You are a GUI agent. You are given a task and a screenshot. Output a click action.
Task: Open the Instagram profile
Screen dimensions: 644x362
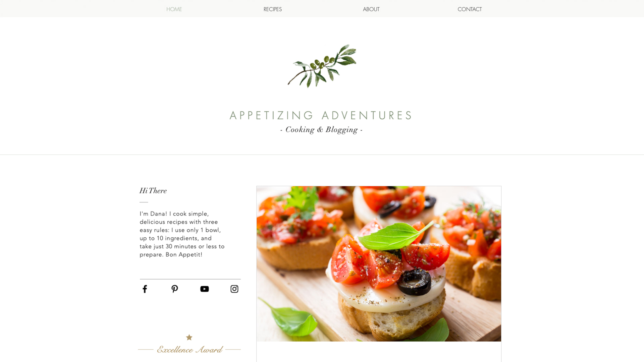(x=234, y=289)
